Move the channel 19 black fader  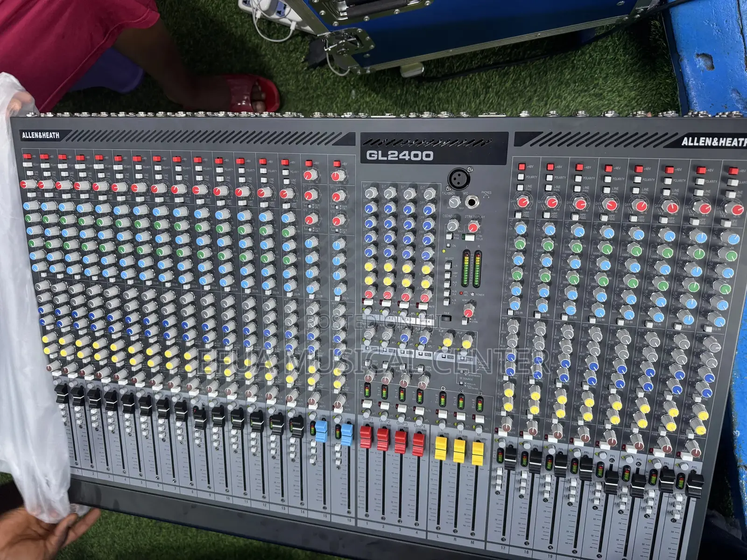coord(561,465)
